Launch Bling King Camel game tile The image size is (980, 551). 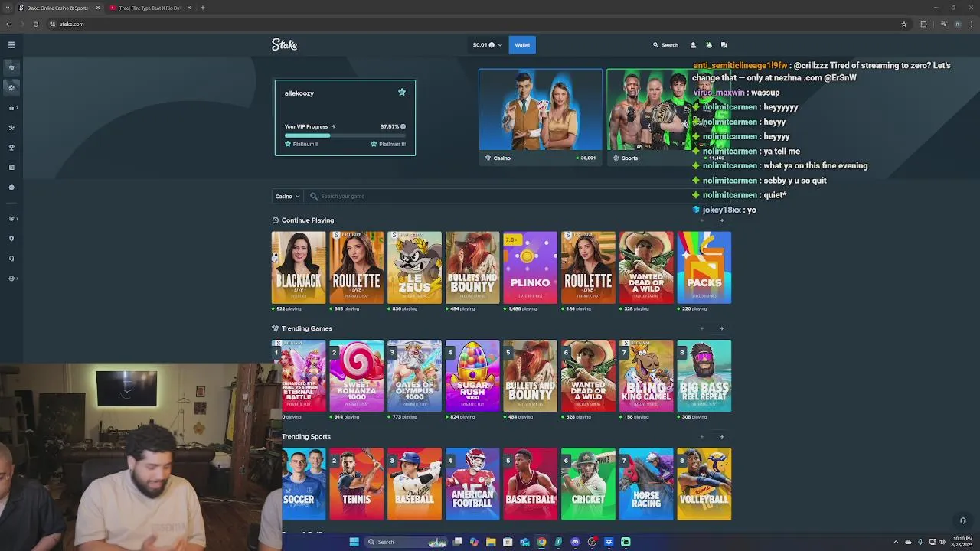click(646, 376)
